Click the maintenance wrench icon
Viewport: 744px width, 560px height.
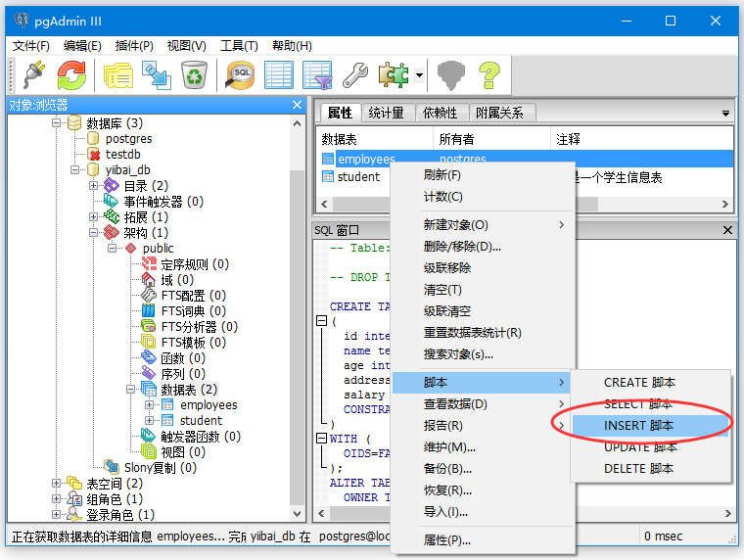(354, 74)
